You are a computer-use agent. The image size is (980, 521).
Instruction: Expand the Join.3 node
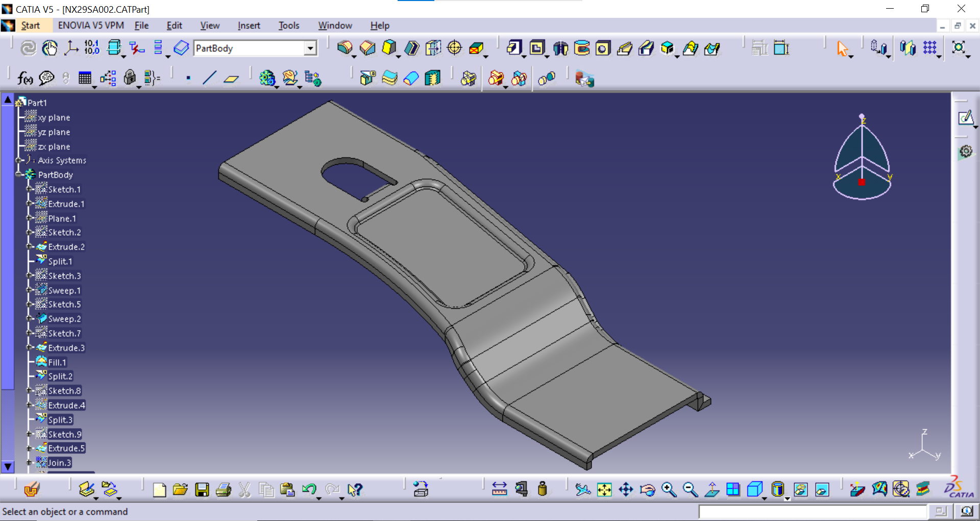[30, 463]
